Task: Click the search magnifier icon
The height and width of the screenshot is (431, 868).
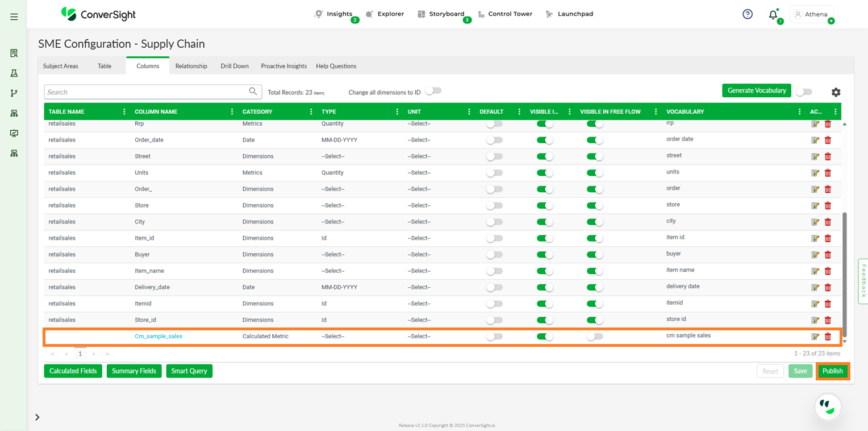Action: coord(253,92)
